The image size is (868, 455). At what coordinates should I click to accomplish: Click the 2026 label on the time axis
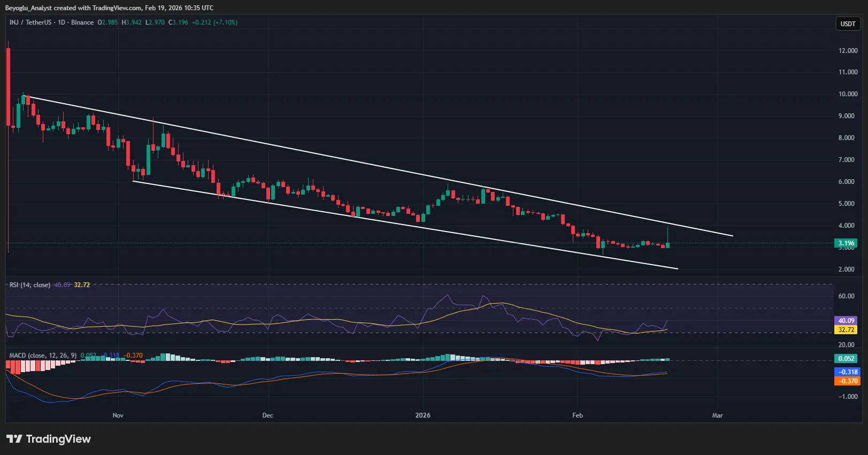pos(423,415)
